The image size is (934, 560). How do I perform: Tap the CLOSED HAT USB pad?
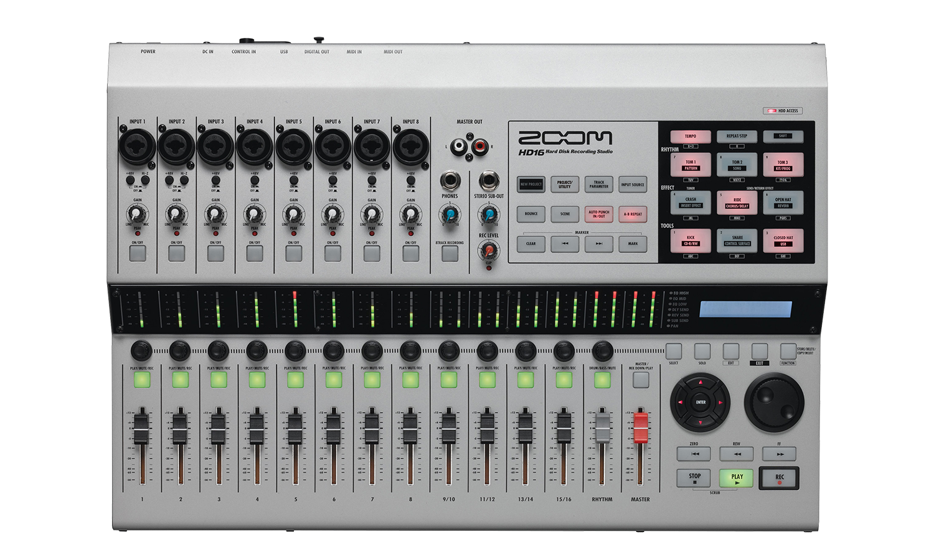click(x=783, y=241)
